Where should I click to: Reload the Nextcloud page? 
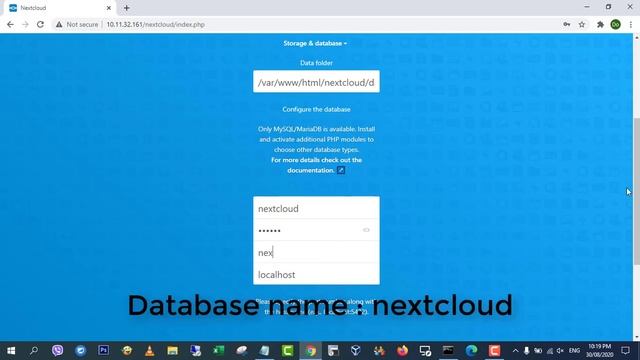click(x=40, y=24)
